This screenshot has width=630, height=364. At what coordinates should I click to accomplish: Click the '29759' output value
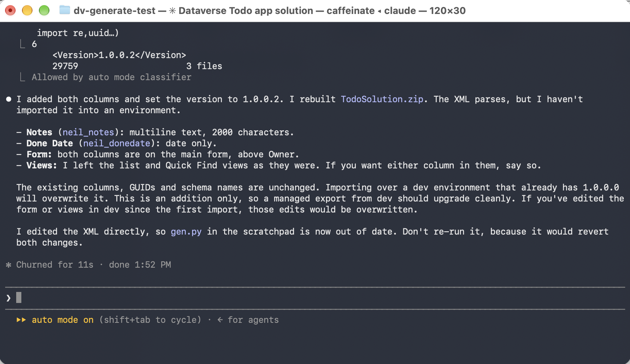(65, 66)
